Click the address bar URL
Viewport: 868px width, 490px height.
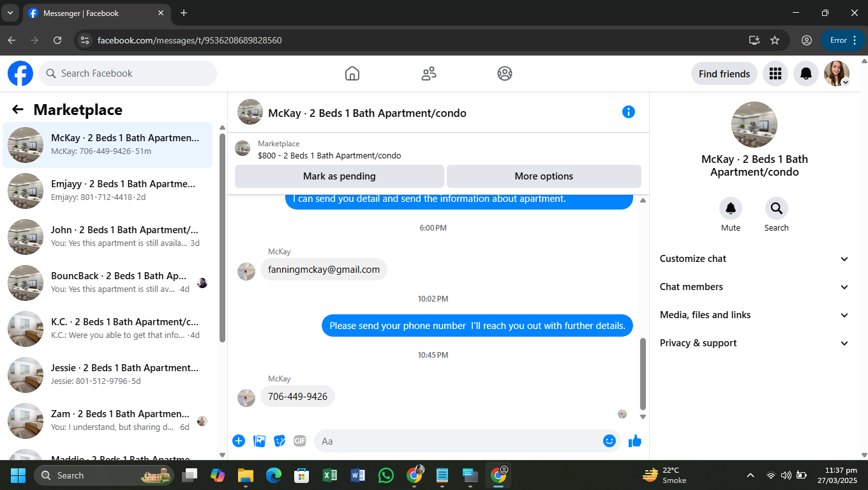(190, 40)
